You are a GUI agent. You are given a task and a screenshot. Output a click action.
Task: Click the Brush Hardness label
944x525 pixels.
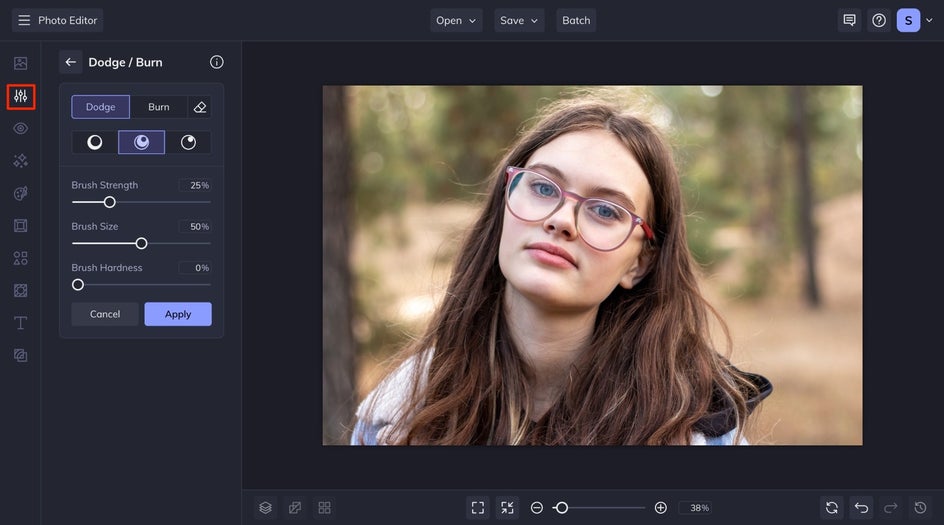107,268
